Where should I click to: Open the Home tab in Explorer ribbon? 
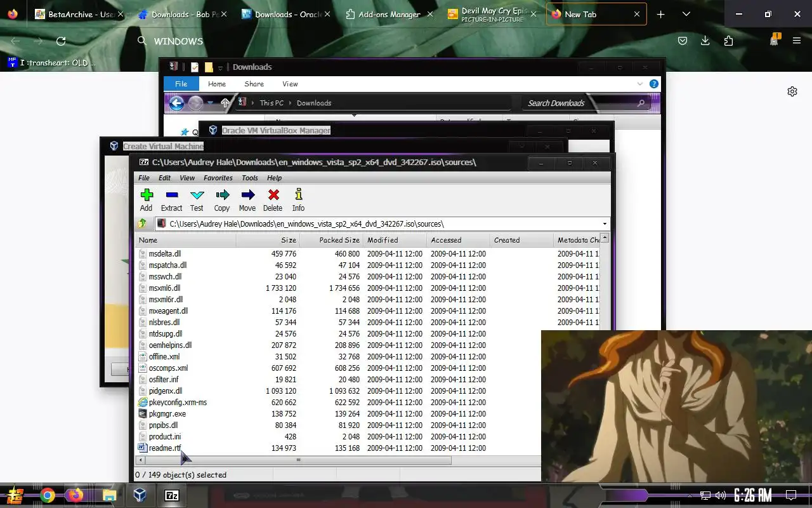tap(217, 84)
